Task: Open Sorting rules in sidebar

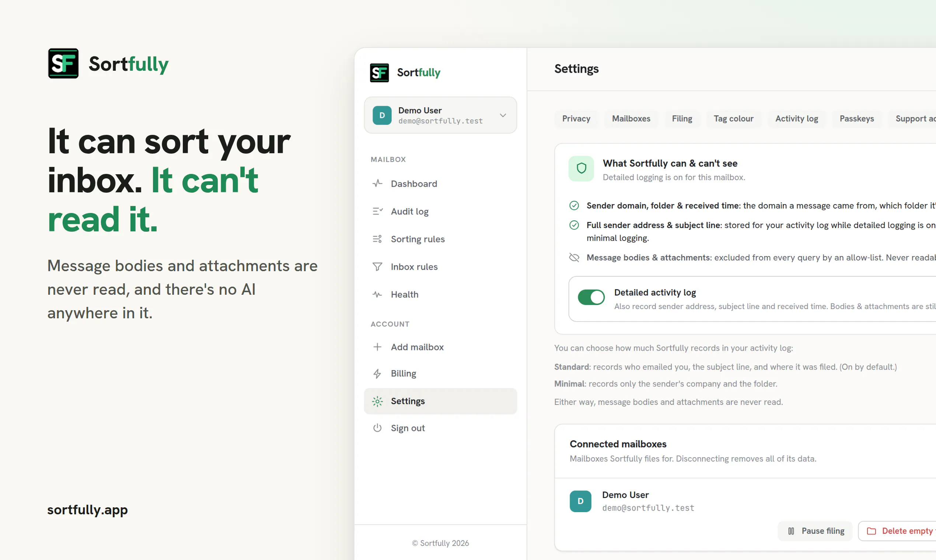Action: click(x=440, y=239)
